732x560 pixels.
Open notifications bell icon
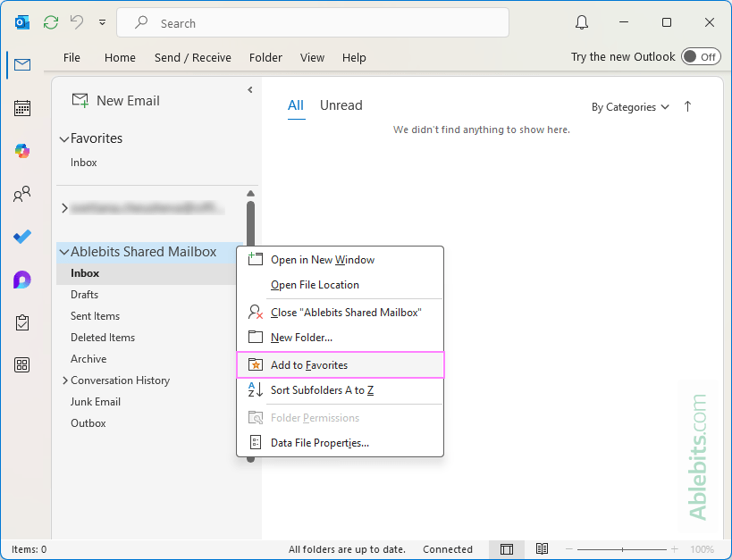pos(582,22)
